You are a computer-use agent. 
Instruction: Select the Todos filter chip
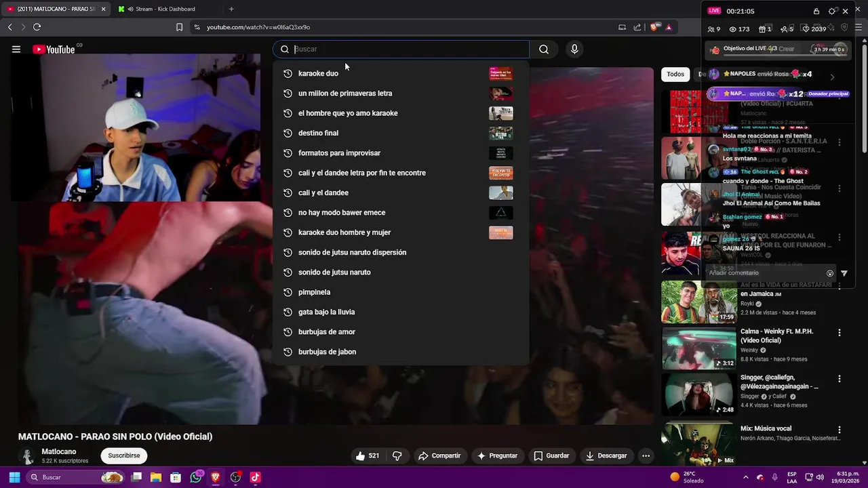[x=675, y=74]
